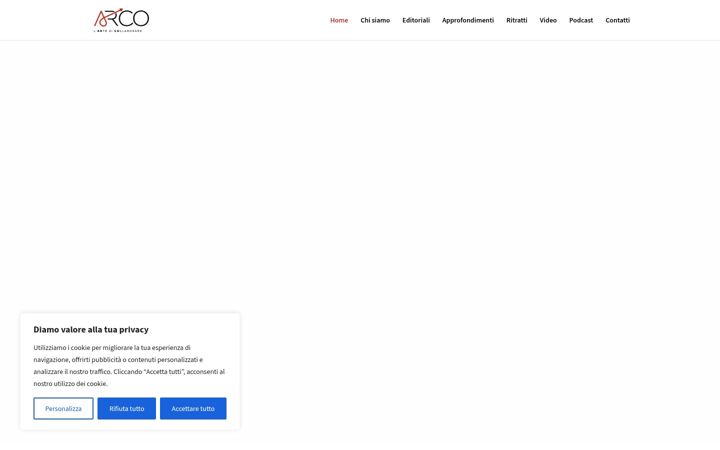Reject all cookies with Rifiuta tutto
Screen dimensions: 720x450
coord(127,408)
